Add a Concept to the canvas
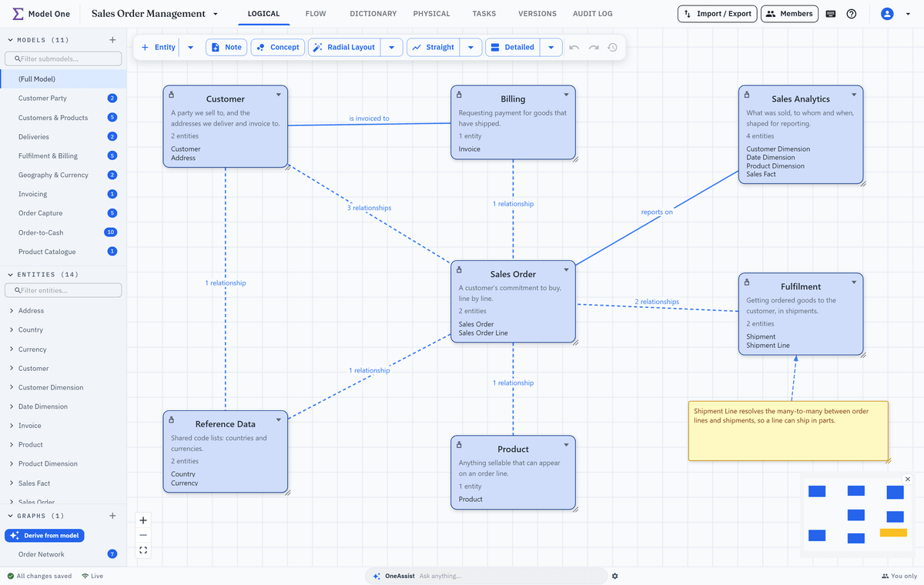Image resolution: width=924 pixels, height=585 pixels. pos(277,47)
